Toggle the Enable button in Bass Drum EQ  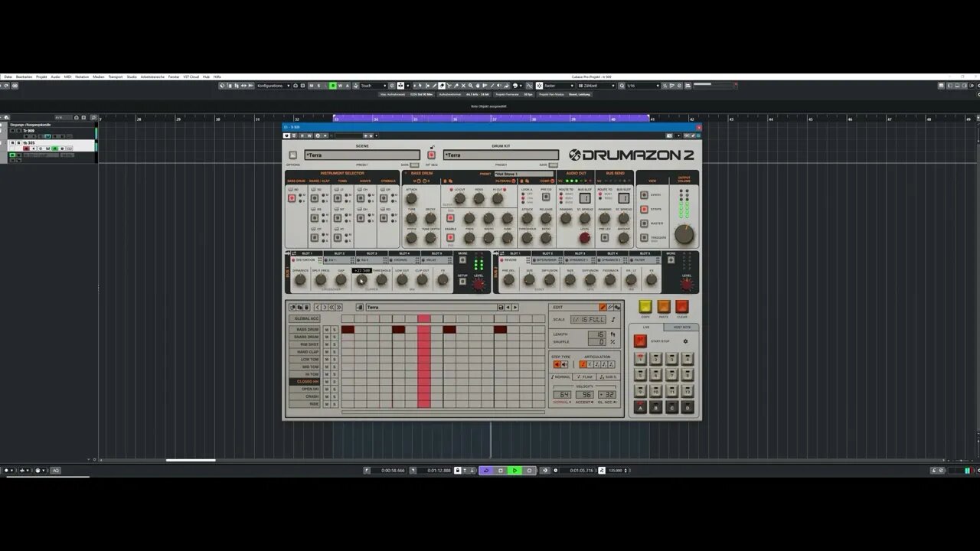(x=450, y=237)
